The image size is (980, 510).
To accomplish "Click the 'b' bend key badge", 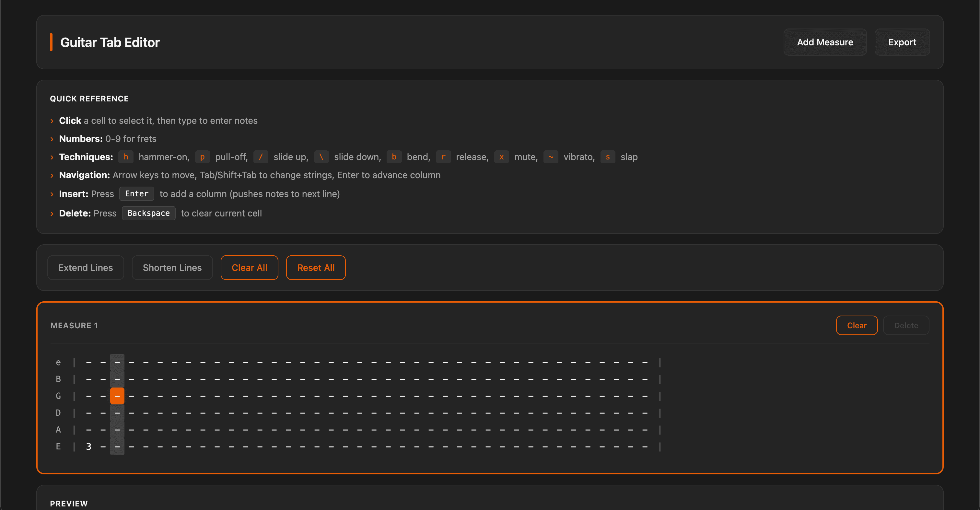I will 394,157.
